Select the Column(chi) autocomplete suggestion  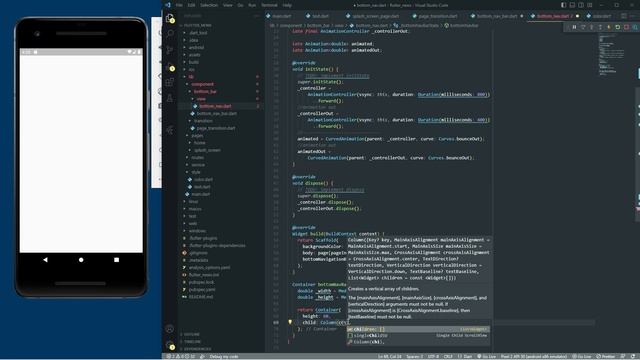418,342
